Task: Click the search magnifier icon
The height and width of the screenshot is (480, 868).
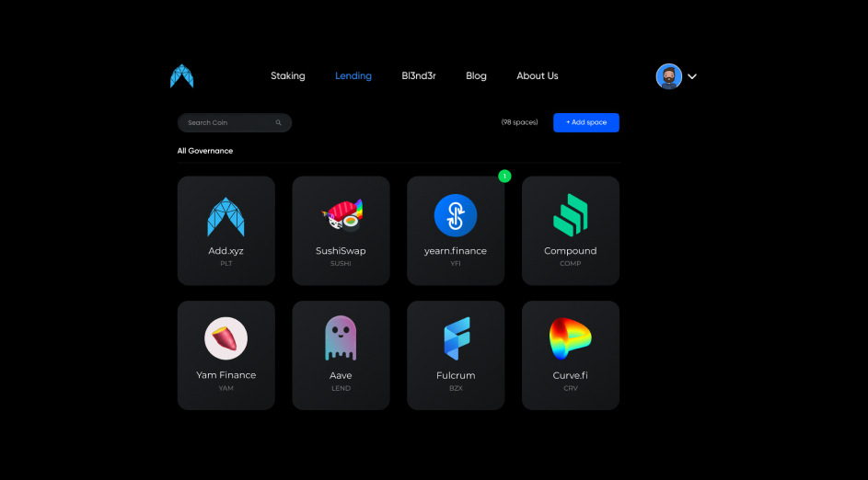Action: [x=279, y=123]
